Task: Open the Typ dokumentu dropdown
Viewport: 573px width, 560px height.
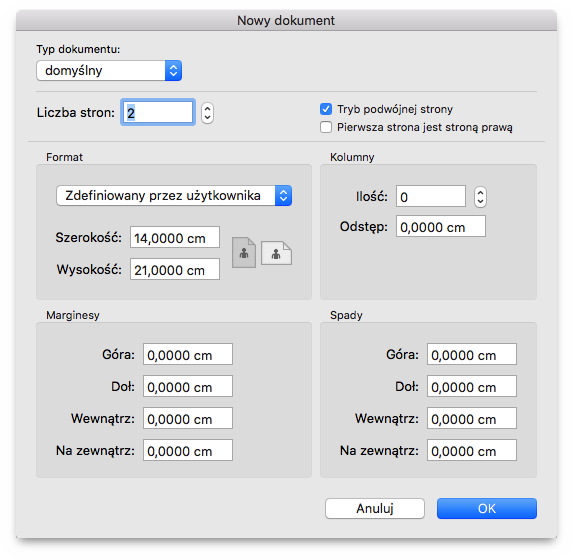Action: pos(109,71)
